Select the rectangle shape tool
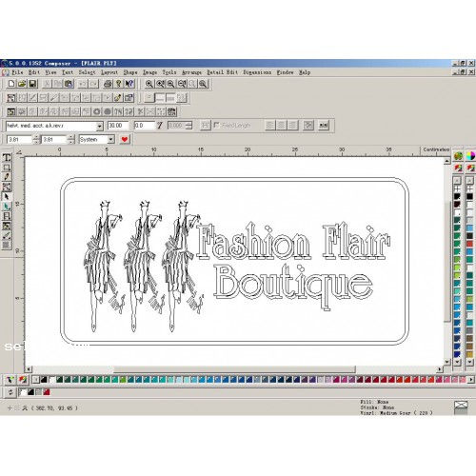This screenshot has height=476, width=476. tap(7, 168)
